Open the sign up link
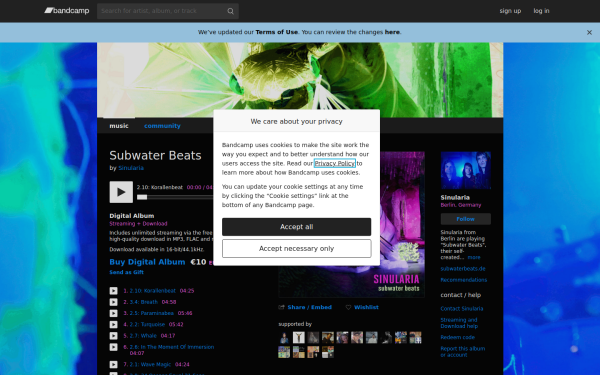The width and height of the screenshot is (600, 375). (x=510, y=11)
